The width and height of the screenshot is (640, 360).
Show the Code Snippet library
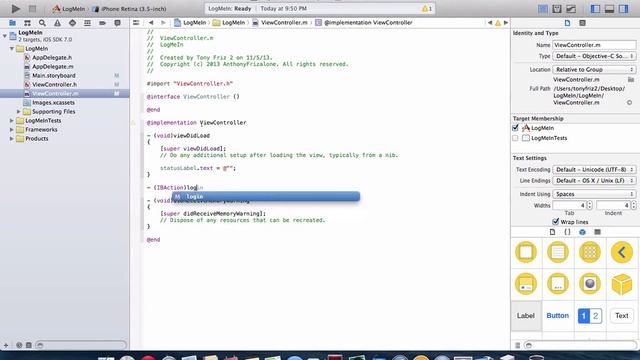[x=567, y=232]
